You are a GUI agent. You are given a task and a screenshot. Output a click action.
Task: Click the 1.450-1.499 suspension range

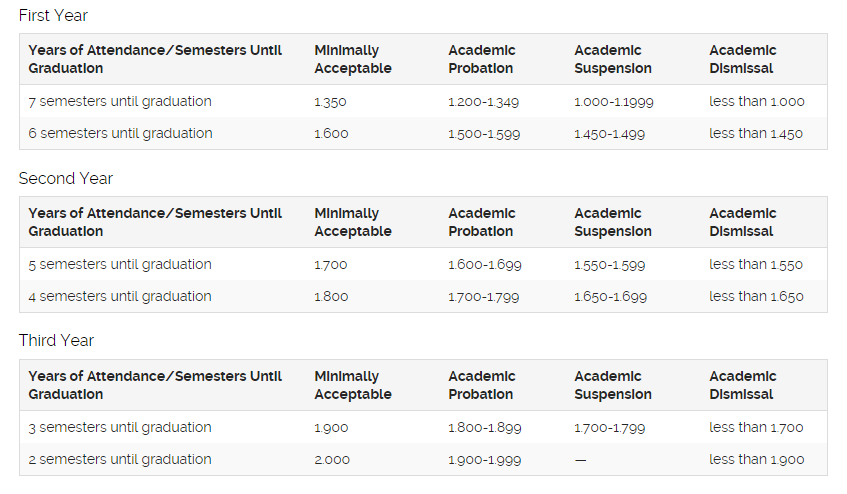[609, 134]
